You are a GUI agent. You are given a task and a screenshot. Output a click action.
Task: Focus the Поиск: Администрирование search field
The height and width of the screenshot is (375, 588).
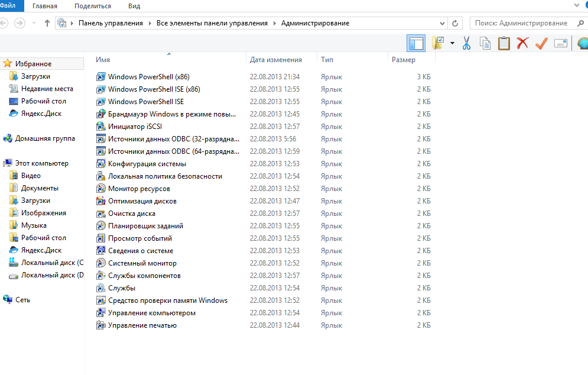pos(521,23)
